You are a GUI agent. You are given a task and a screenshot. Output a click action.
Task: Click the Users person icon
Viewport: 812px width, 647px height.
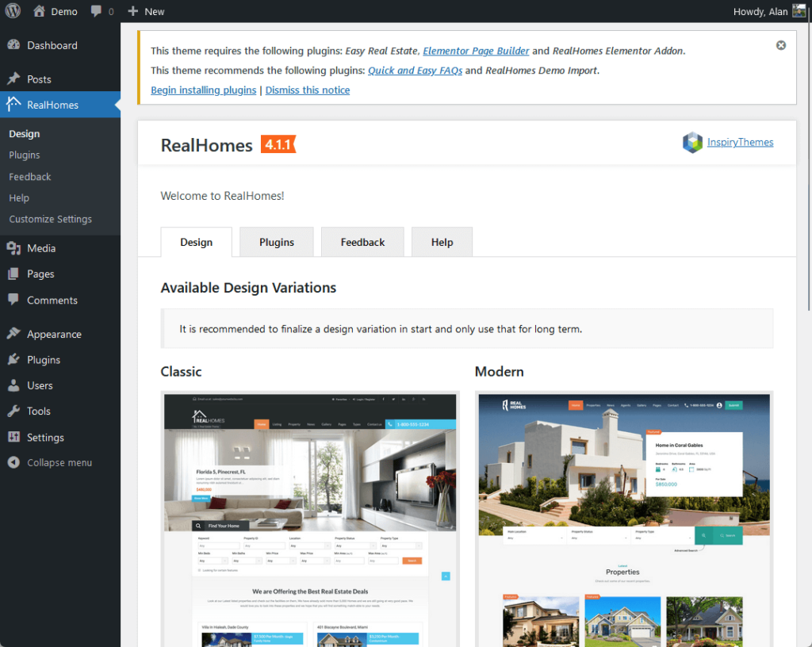click(x=14, y=385)
